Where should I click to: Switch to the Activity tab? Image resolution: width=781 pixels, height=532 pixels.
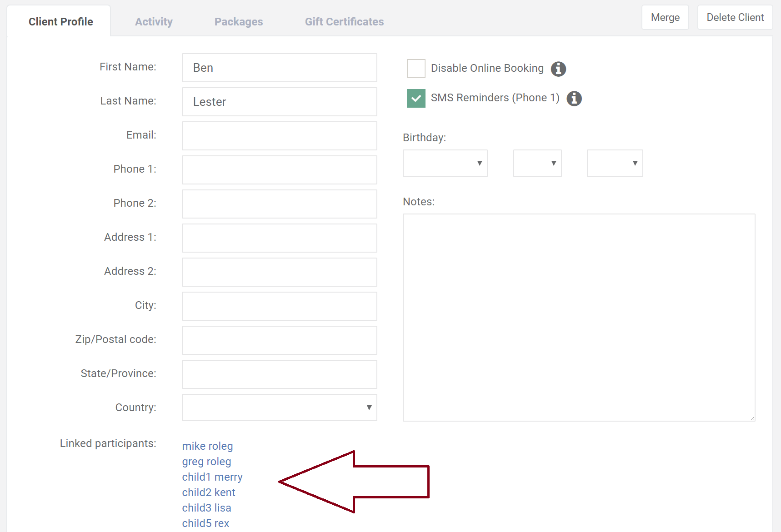coord(154,22)
